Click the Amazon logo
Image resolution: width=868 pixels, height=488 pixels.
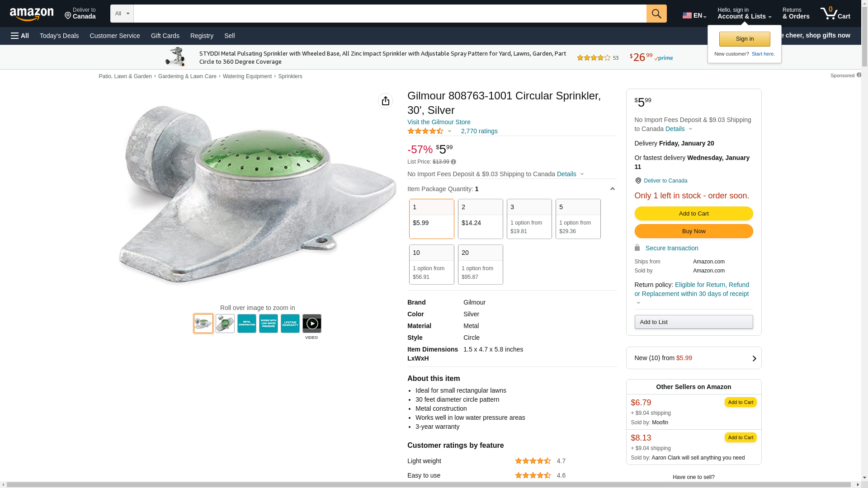click(x=32, y=14)
